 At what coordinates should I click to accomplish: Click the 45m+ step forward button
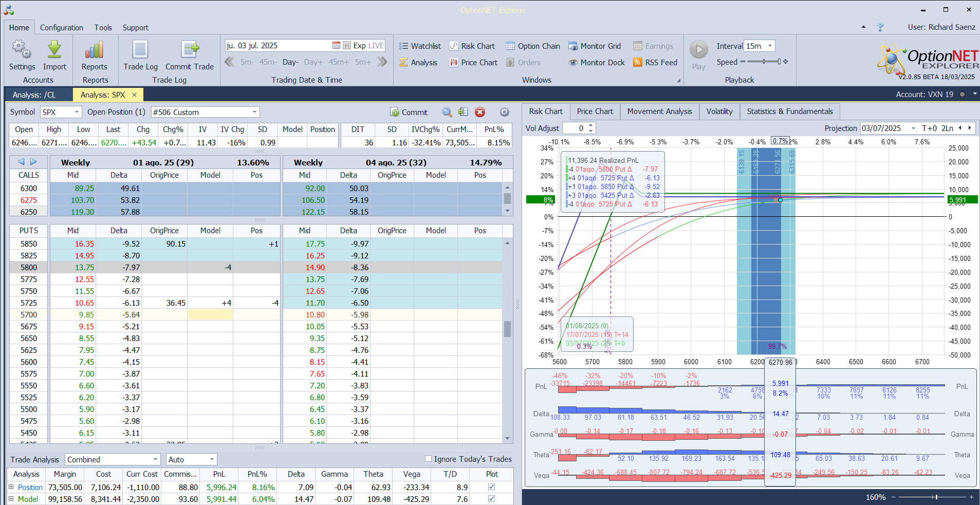tap(339, 62)
